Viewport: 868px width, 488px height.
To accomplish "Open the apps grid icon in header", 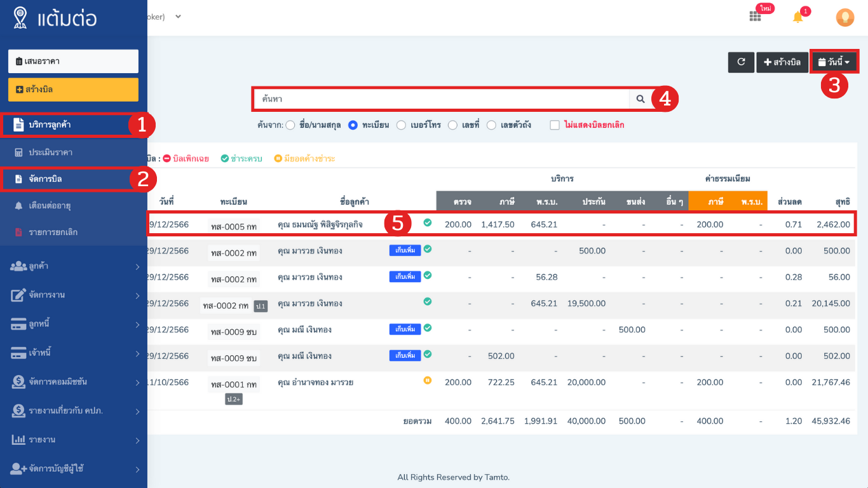I will [x=755, y=17].
